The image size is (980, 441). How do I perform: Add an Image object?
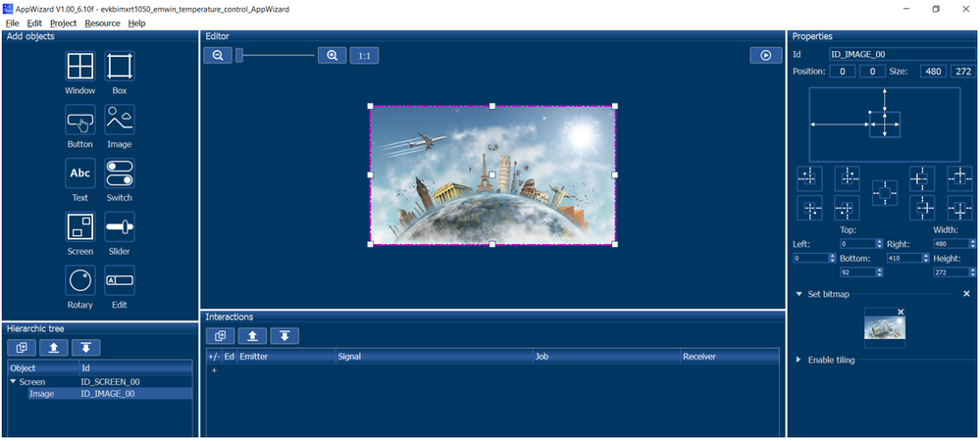pyautogui.click(x=120, y=120)
